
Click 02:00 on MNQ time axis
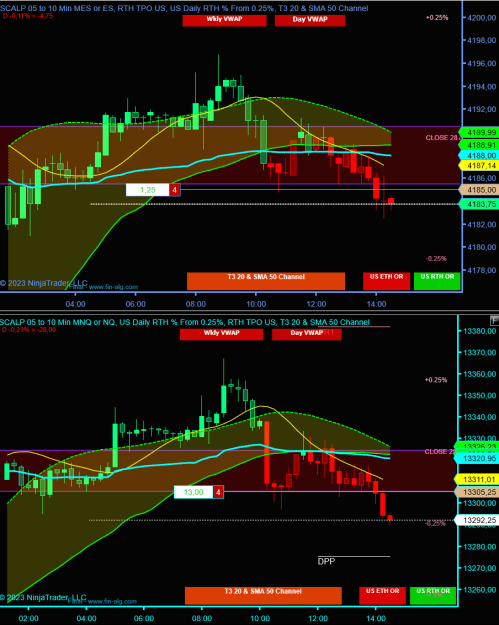pos(28,619)
